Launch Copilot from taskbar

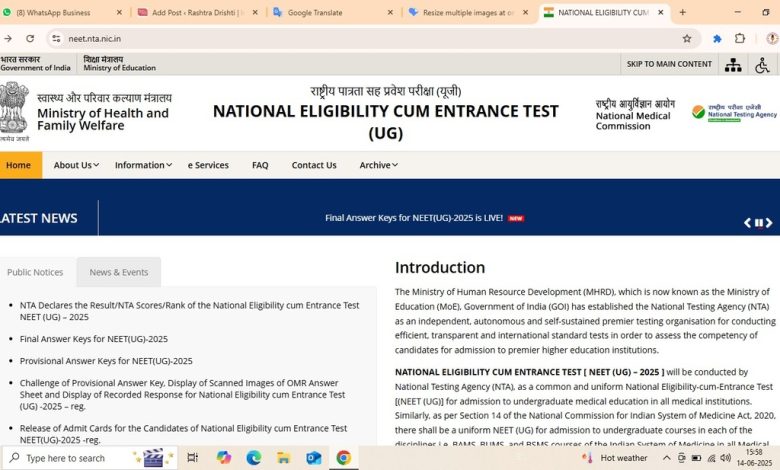click(x=223, y=458)
